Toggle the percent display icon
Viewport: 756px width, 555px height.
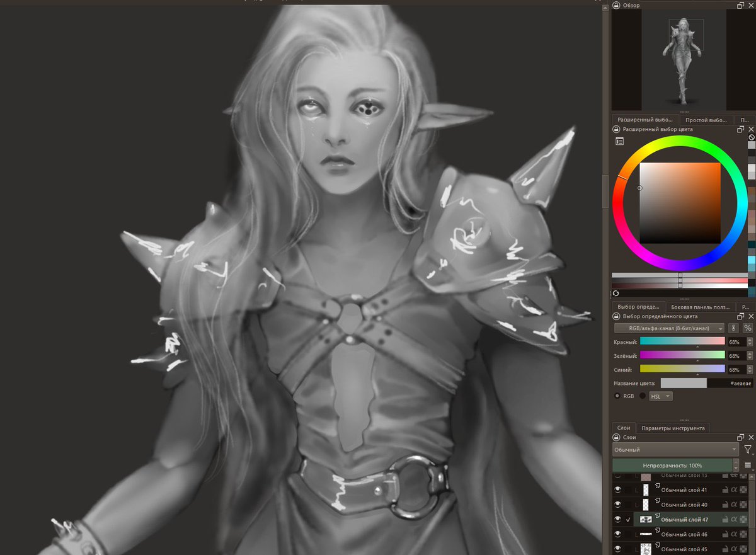pyautogui.click(x=748, y=328)
